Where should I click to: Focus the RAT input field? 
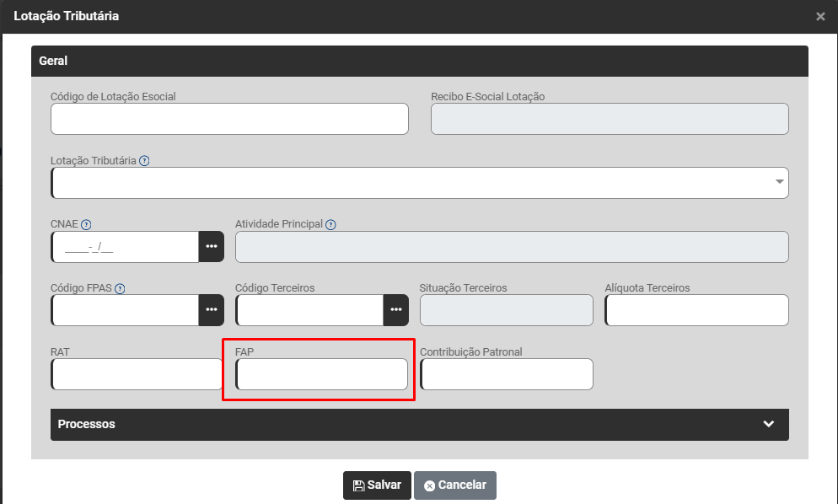click(x=137, y=374)
